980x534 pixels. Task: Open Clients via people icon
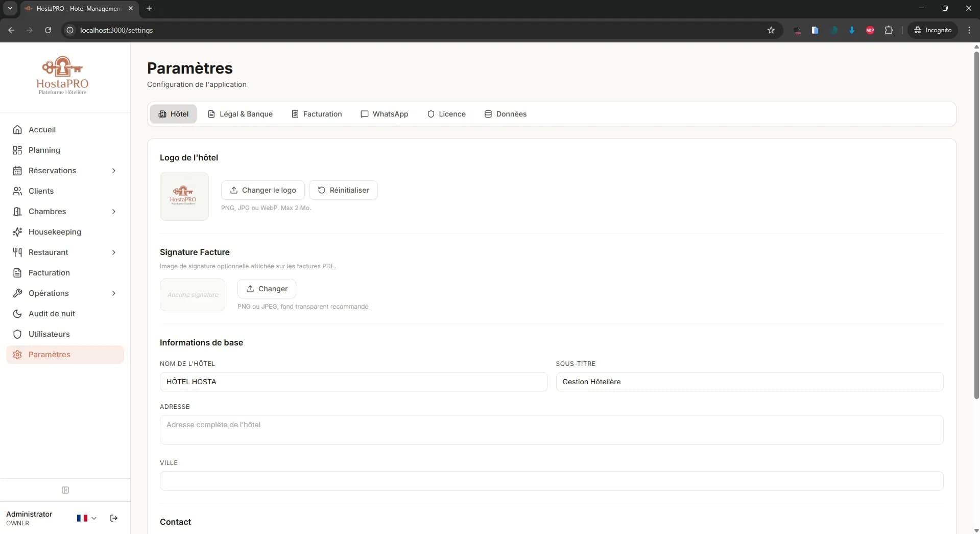17,191
